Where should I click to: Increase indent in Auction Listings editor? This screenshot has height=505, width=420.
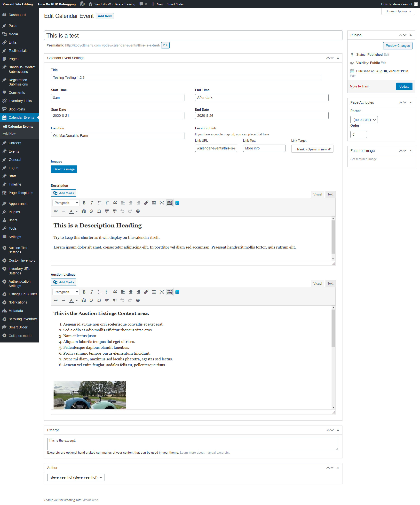[x=115, y=300]
